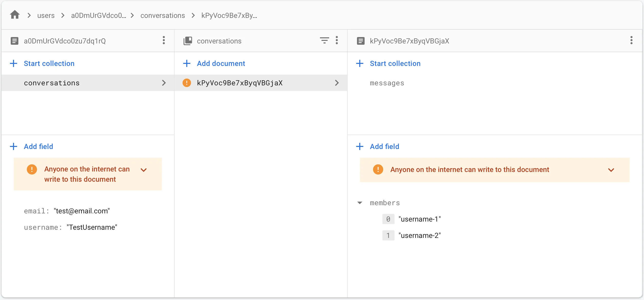The width and height of the screenshot is (644, 300).
Task: Click conversations in the breadcrumb path
Action: pos(163,15)
